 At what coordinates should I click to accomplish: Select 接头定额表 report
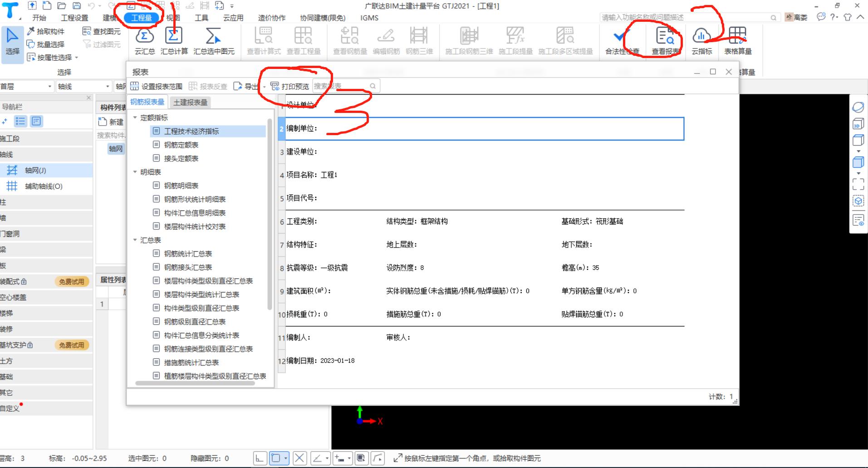point(181,158)
